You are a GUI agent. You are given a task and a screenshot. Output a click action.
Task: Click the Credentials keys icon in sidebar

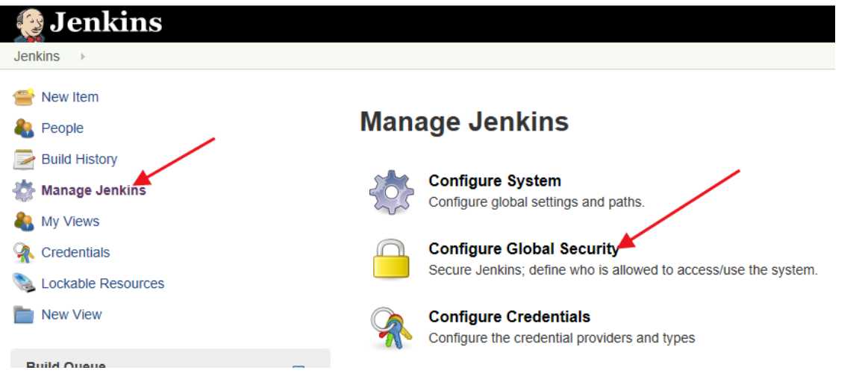coord(24,253)
